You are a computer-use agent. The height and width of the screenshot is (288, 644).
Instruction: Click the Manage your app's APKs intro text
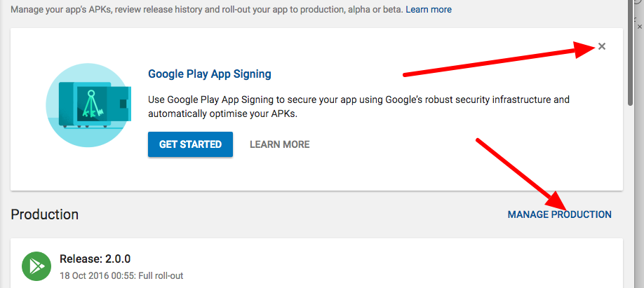[206, 9]
